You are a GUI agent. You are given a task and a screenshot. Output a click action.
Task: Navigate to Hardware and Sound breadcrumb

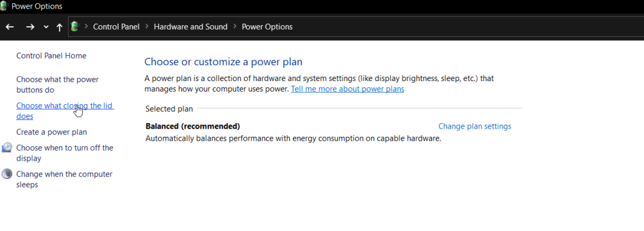(x=191, y=26)
